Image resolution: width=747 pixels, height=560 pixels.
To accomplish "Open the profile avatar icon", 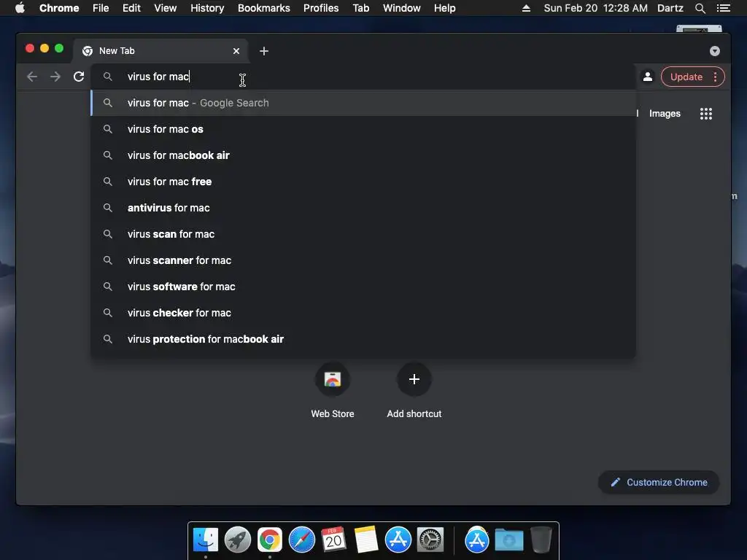I will point(648,77).
